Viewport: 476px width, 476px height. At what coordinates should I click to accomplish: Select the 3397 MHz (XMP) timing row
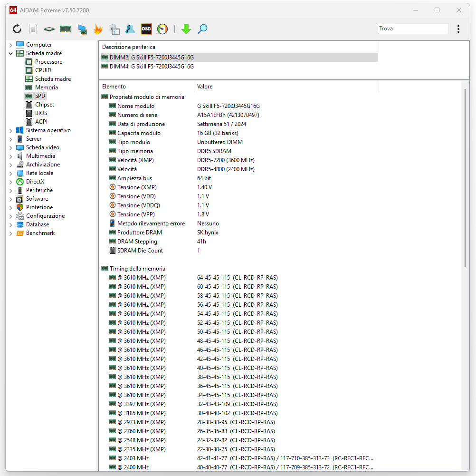pos(239,404)
